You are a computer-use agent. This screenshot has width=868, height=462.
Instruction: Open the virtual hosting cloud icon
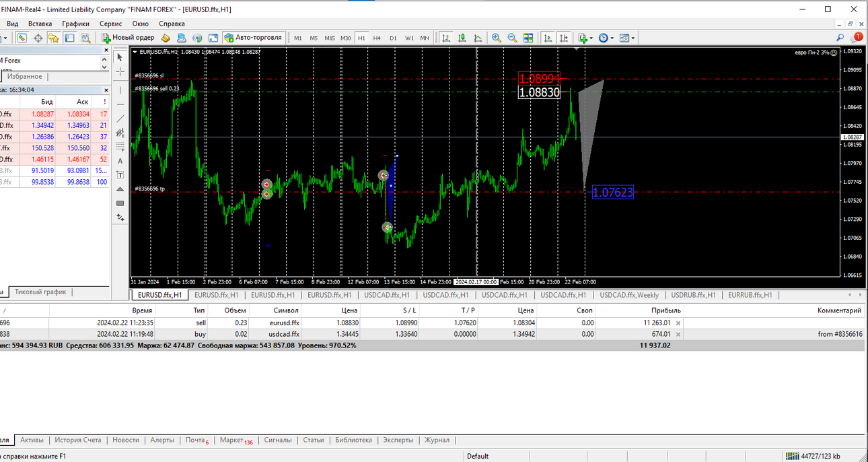pos(182,38)
